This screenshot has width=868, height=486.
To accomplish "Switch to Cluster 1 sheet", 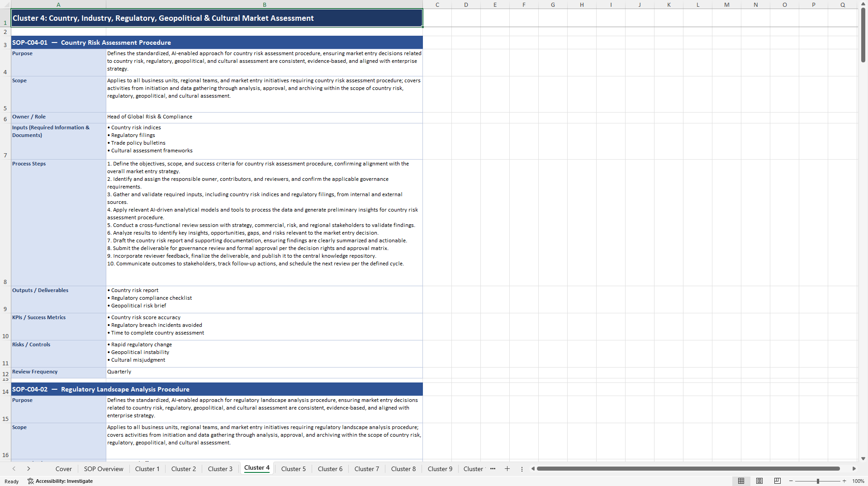I will pos(147,469).
